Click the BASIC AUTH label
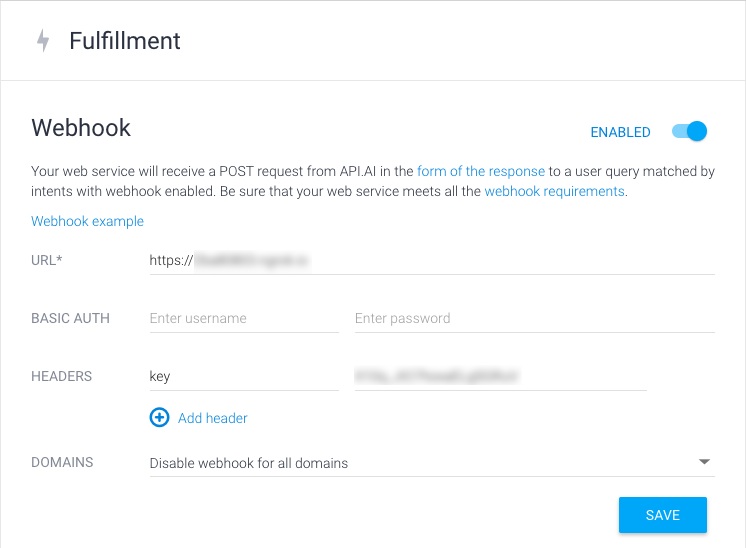The image size is (746, 548). [70, 318]
